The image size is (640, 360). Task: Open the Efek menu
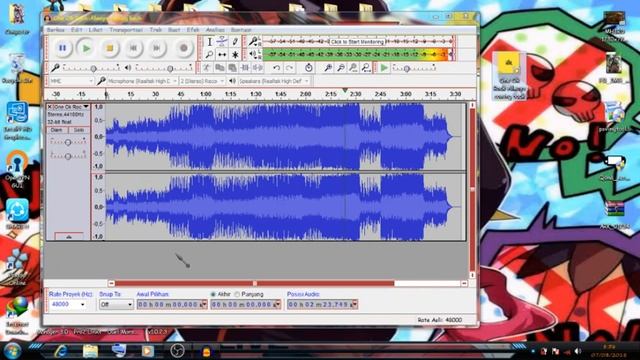point(193,30)
